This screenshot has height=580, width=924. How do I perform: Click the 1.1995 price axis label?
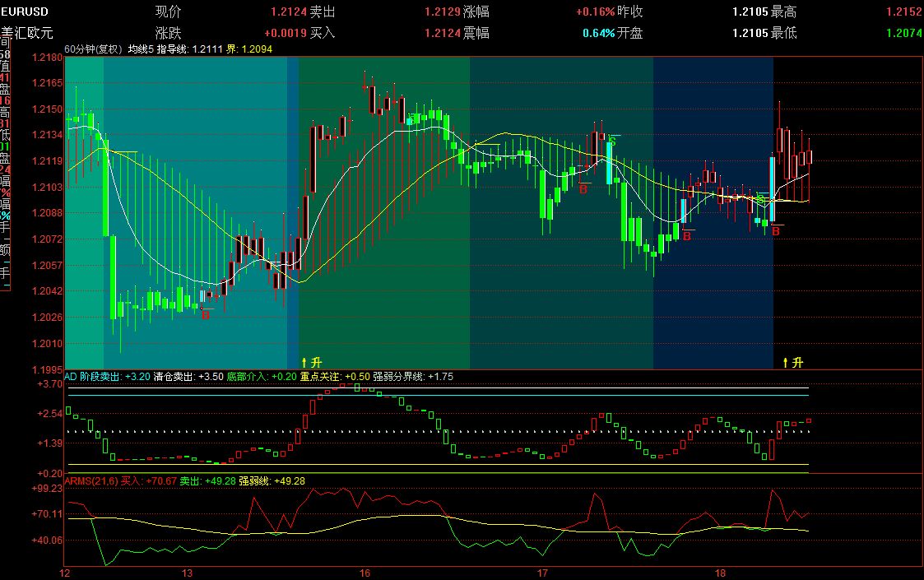(x=47, y=369)
